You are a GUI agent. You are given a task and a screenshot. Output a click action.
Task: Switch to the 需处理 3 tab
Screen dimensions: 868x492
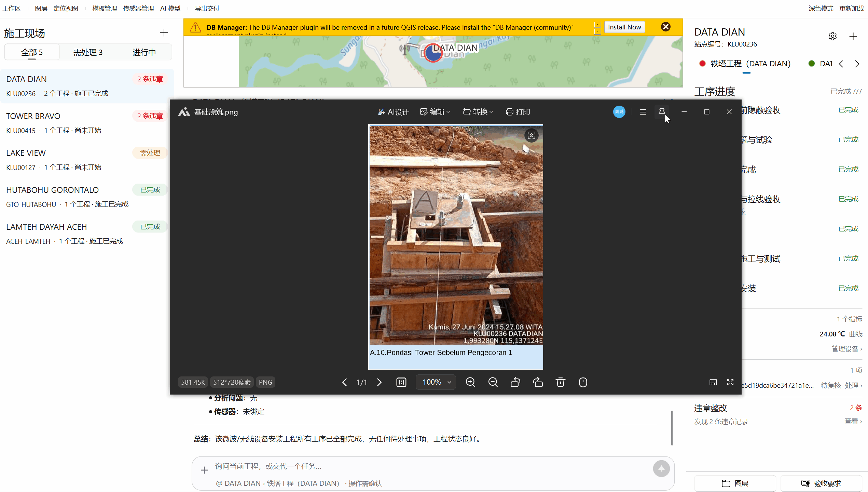(x=88, y=52)
